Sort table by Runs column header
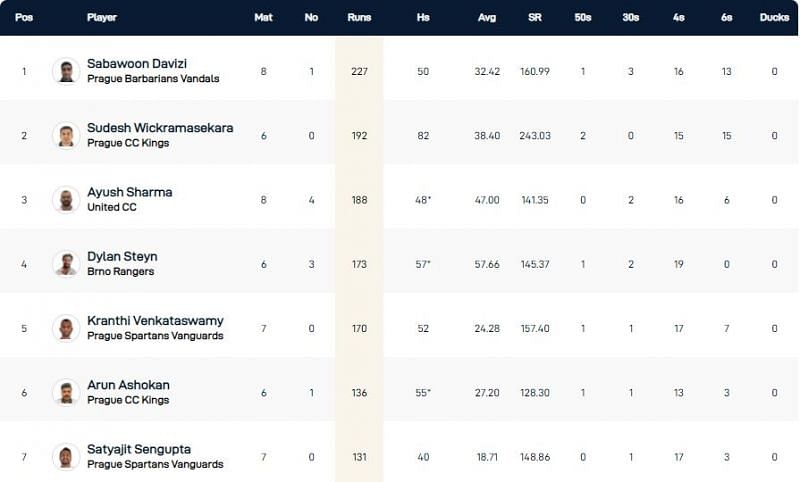Image resolution: width=800 pixels, height=482 pixels. pos(358,18)
